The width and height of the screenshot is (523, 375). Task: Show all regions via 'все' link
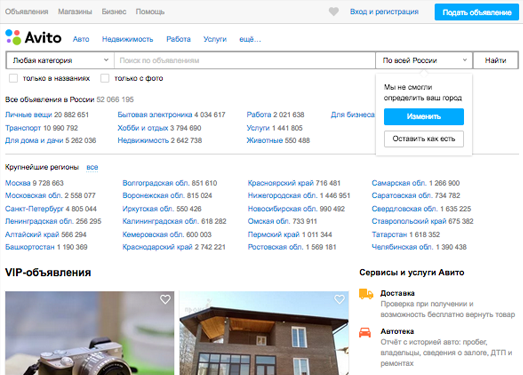click(92, 167)
